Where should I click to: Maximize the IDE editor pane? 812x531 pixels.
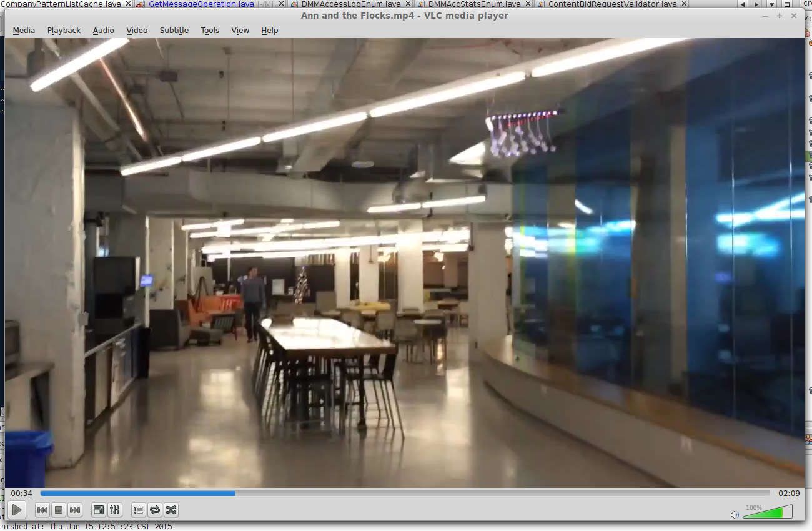(788, 4)
